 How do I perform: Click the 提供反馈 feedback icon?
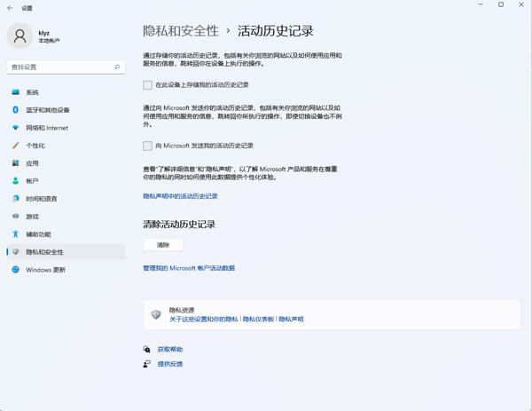click(x=146, y=364)
